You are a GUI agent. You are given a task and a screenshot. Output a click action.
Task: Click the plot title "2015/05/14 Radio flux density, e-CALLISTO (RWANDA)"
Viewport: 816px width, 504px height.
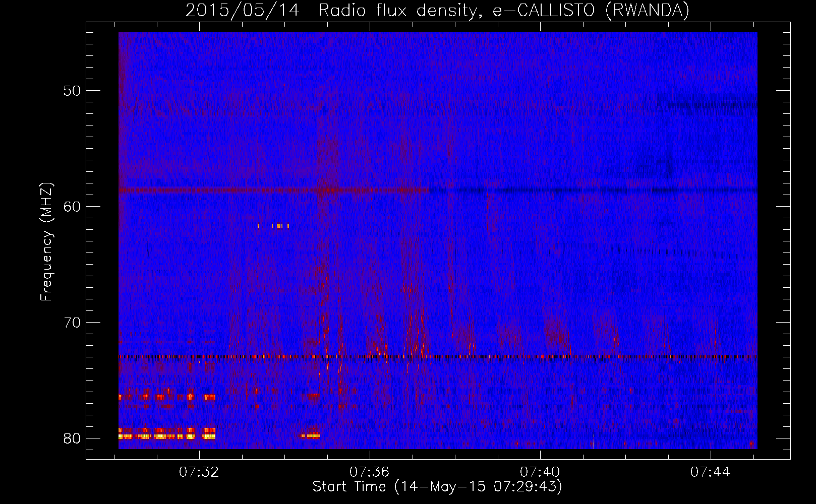[437, 10]
